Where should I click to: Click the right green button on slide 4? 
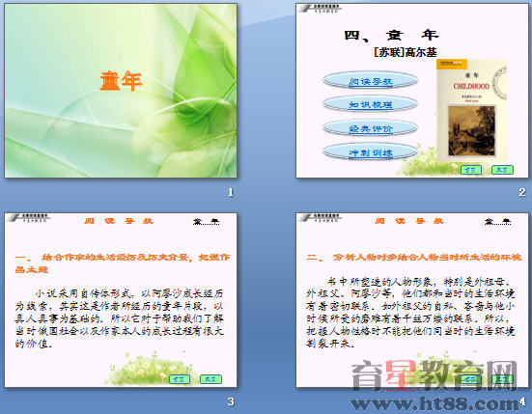pyautogui.click(x=502, y=379)
